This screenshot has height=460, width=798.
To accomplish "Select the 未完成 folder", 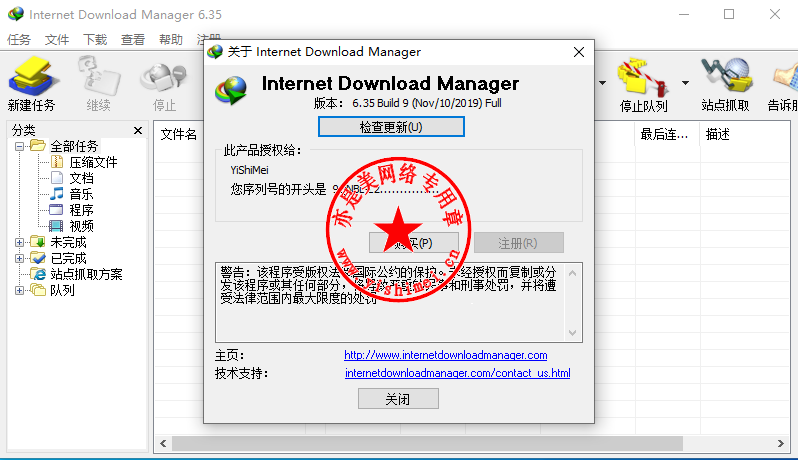I will [x=68, y=242].
